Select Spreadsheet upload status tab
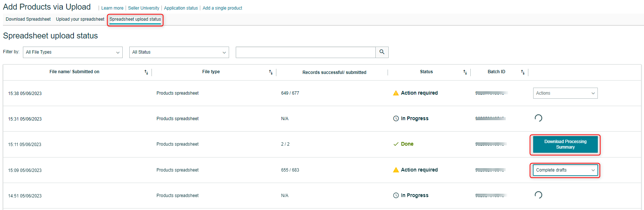Image resolution: width=644 pixels, height=210 pixels. pos(135,19)
